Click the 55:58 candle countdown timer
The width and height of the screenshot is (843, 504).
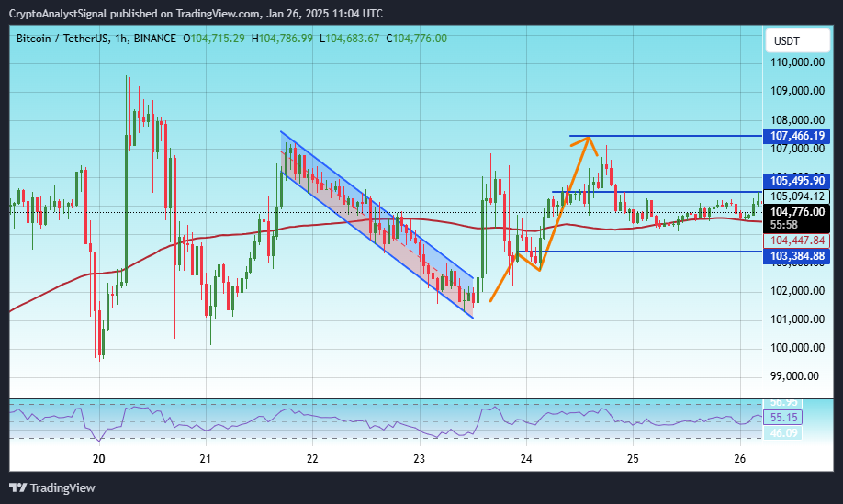pyautogui.click(x=784, y=225)
